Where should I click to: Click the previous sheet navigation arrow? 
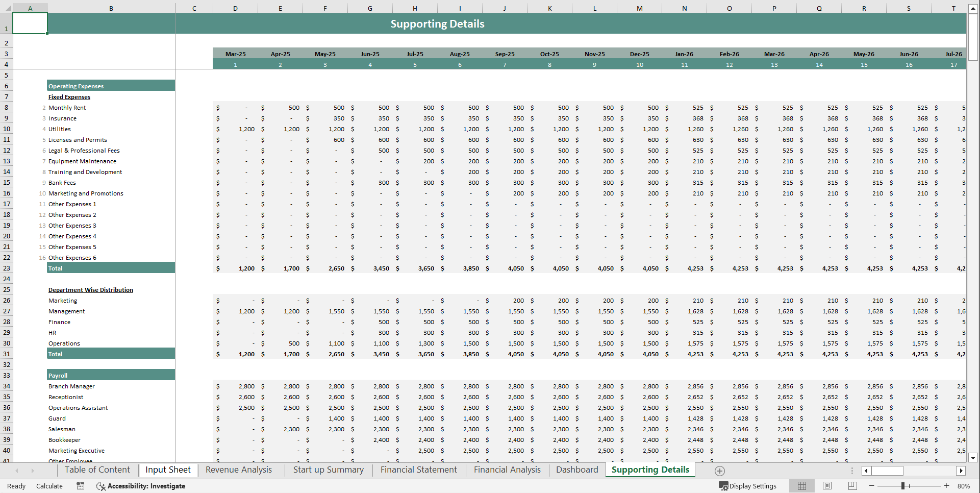click(18, 471)
